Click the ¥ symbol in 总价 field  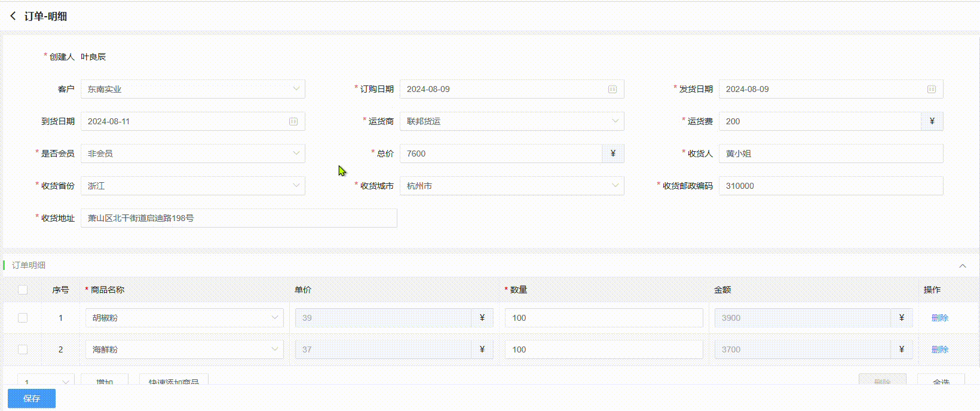pos(612,154)
